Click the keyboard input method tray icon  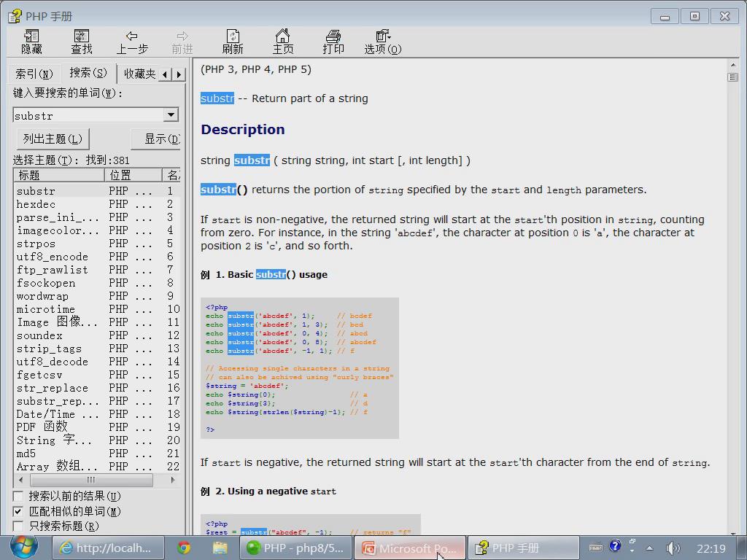[x=595, y=548]
